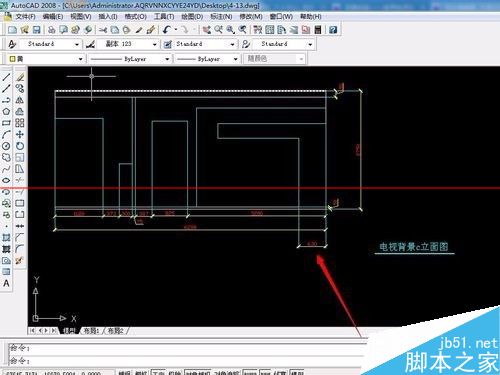Image resolution: width=500 pixels, height=375 pixels.
Task: Click the Fillet modify tool
Action: point(20,249)
